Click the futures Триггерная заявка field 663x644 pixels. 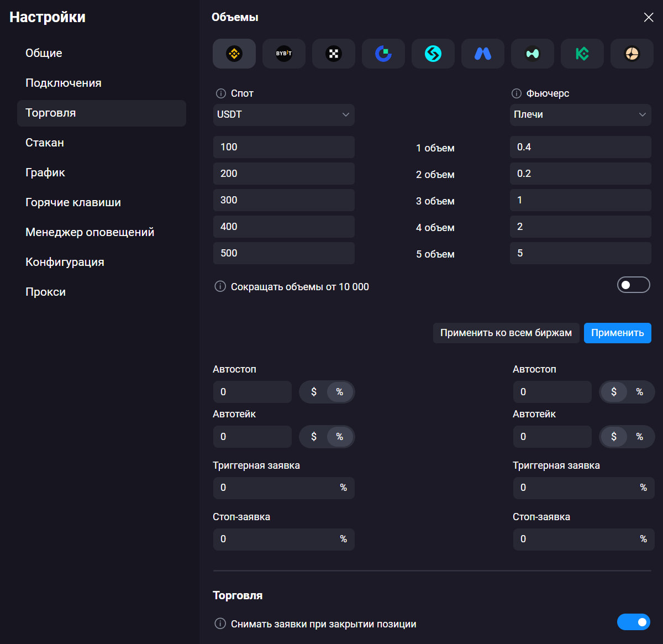click(583, 488)
